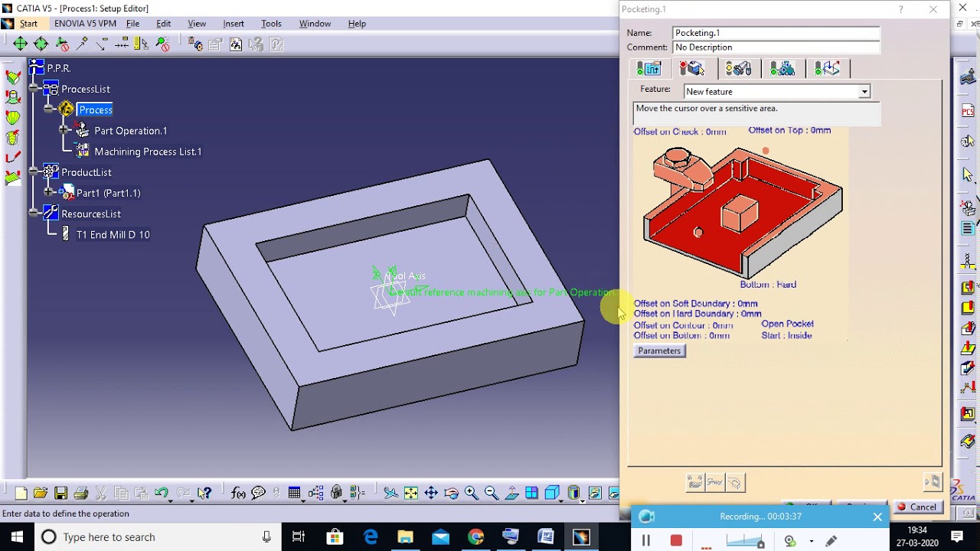980x551 pixels.
Task: Select T1 End Mill D 10 in tree
Action: click(113, 235)
